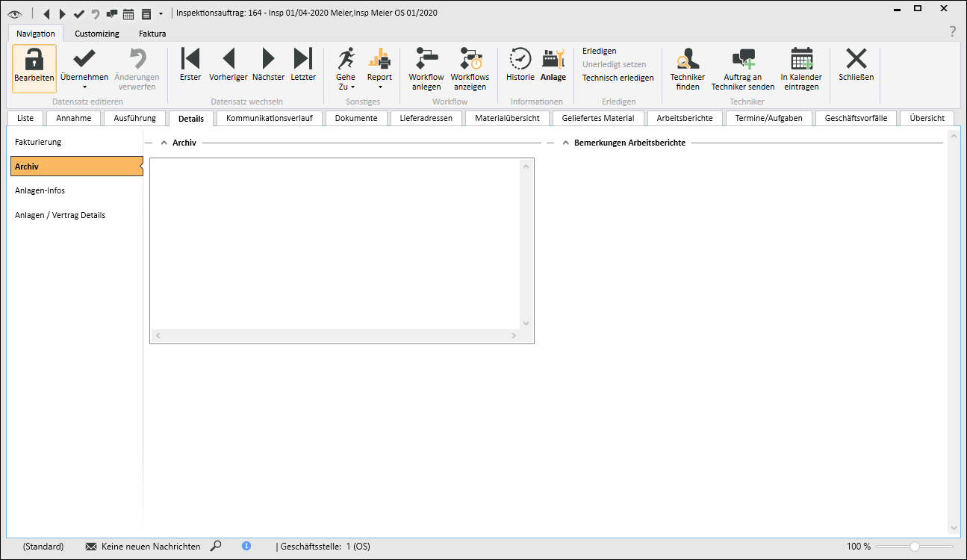Click the Schließen ribbon button
Image resolution: width=967 pixels, height=560 pixels.
pos(856,64)
